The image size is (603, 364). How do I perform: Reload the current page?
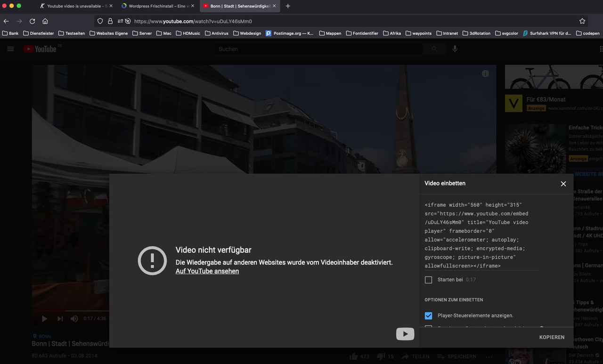point(33,21)
